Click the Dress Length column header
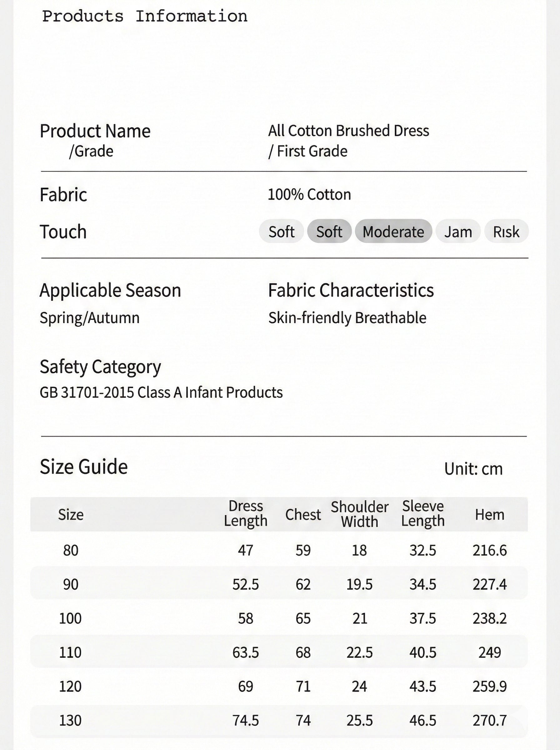Image resolution: width=560 pixels, height=750 pixels. pyautogui.click(x=246, y=513)
